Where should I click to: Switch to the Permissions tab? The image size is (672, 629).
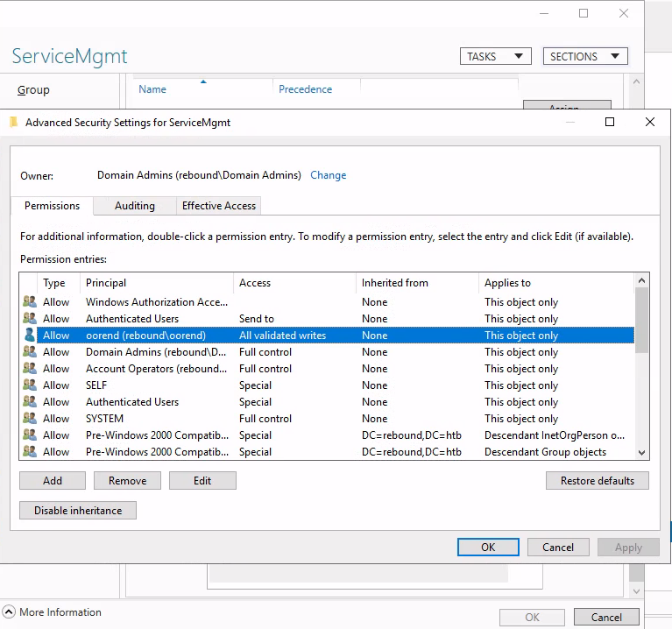pos(52,206)
